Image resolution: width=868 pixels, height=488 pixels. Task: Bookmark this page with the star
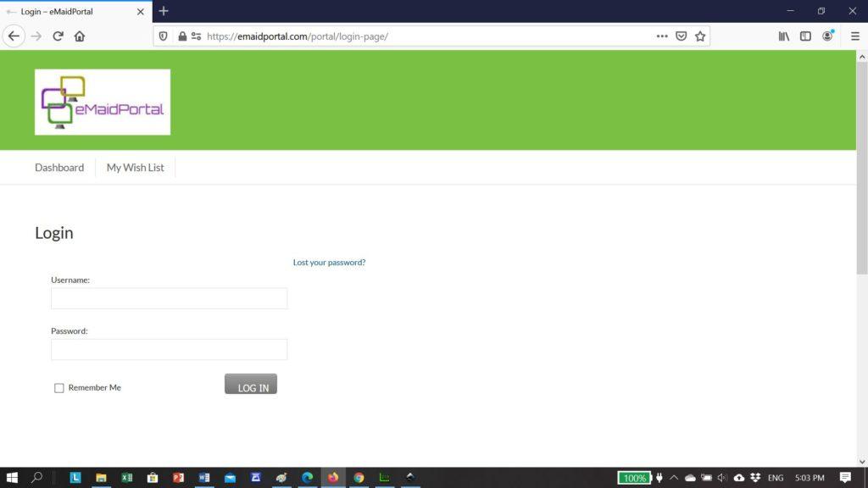pyautogui.click(x=700, y=36)
